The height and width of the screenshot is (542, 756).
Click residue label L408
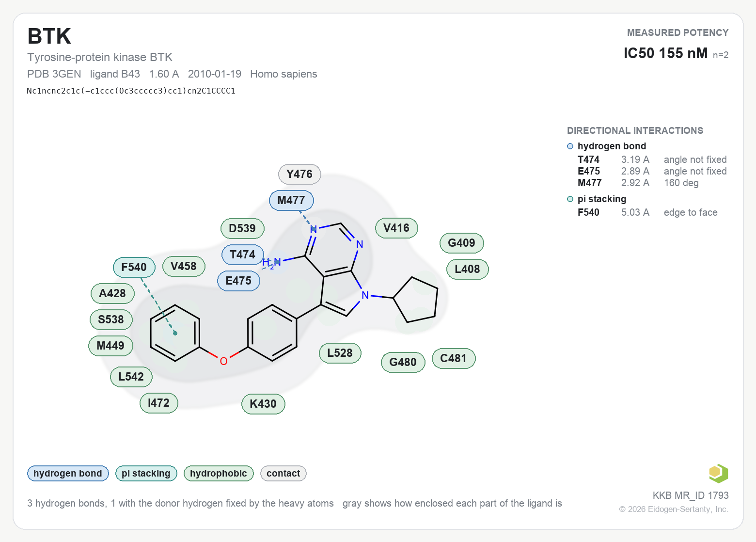pos(468,270)
